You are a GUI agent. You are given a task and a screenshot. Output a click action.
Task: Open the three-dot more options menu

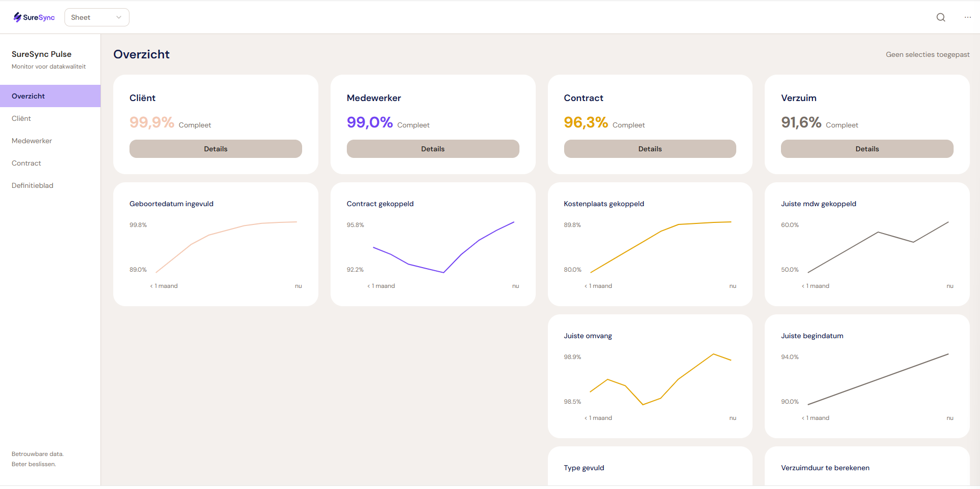point(967,17)
